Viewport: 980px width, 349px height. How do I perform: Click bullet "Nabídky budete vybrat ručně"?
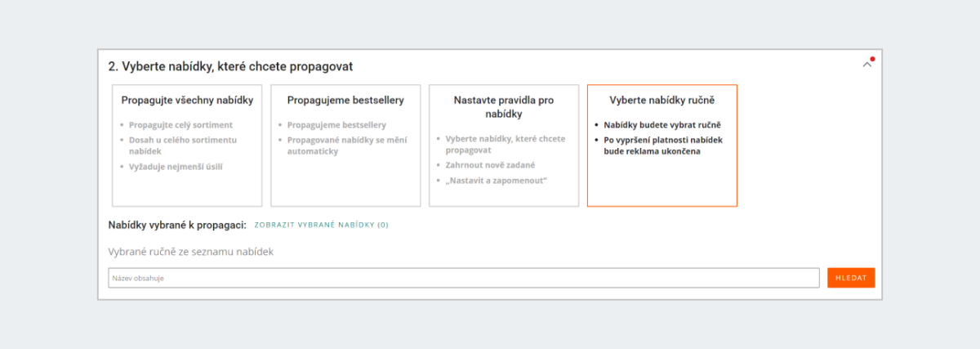pyautogui.click(x=663, y=125)
